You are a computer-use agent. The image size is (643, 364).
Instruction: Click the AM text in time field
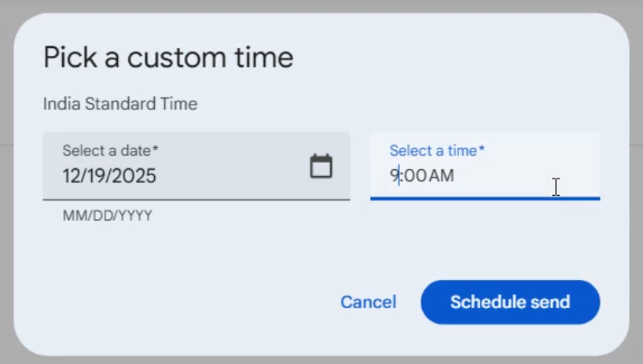(x=442, y=175)
